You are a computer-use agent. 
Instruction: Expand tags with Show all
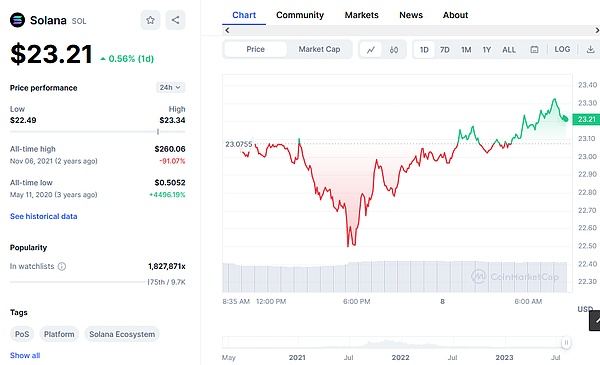pos(25,355)
